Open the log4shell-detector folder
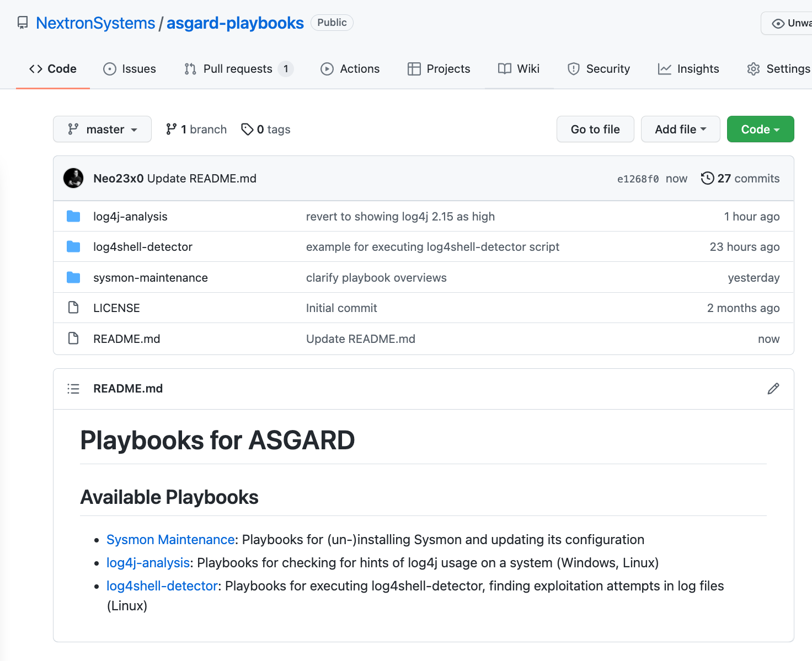812x661 pixels. click(x=142, y=246)
